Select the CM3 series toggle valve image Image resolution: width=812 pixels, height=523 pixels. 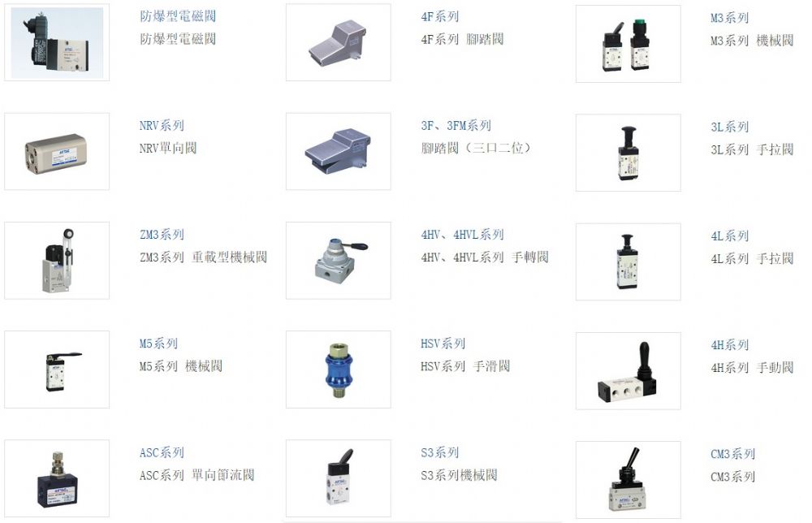(x=628, y=480)
